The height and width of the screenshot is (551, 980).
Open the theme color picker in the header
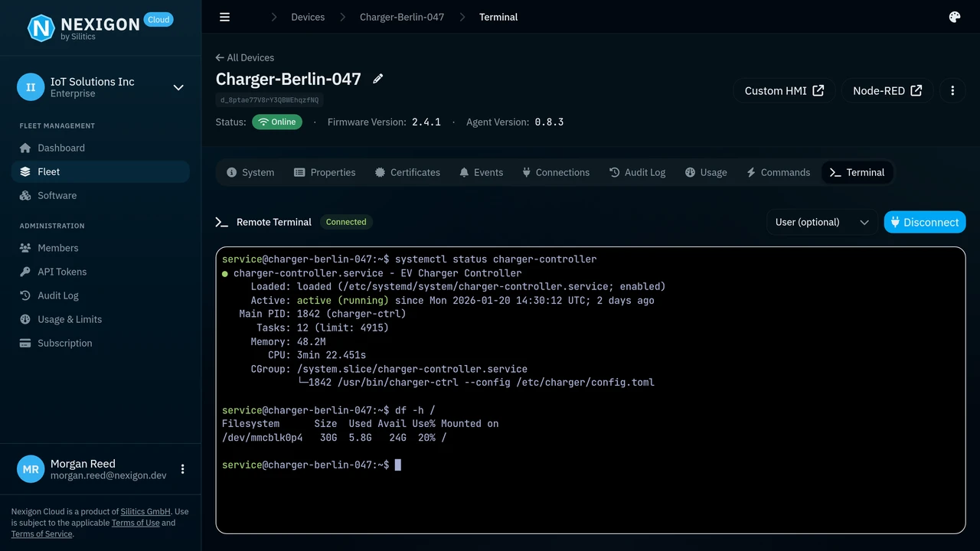point(954,17)
